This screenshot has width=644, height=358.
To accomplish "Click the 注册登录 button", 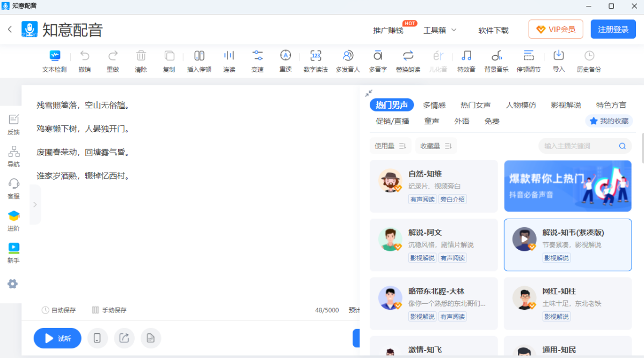I will point(613,29).
